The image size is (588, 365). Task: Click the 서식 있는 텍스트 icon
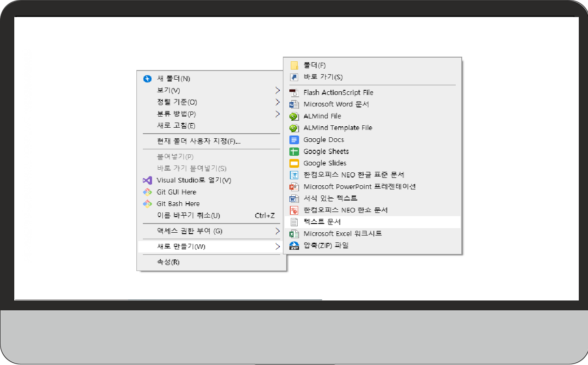click(294, 198)
